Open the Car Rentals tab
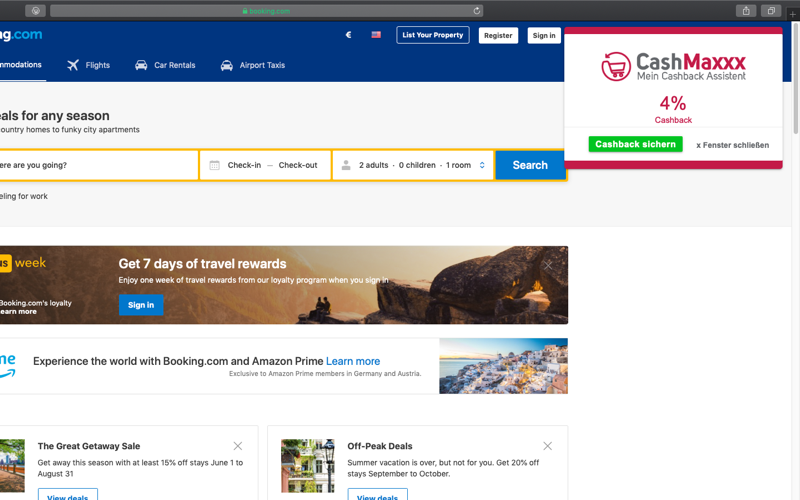Screen dimensions: 800x500 (165, 65)
